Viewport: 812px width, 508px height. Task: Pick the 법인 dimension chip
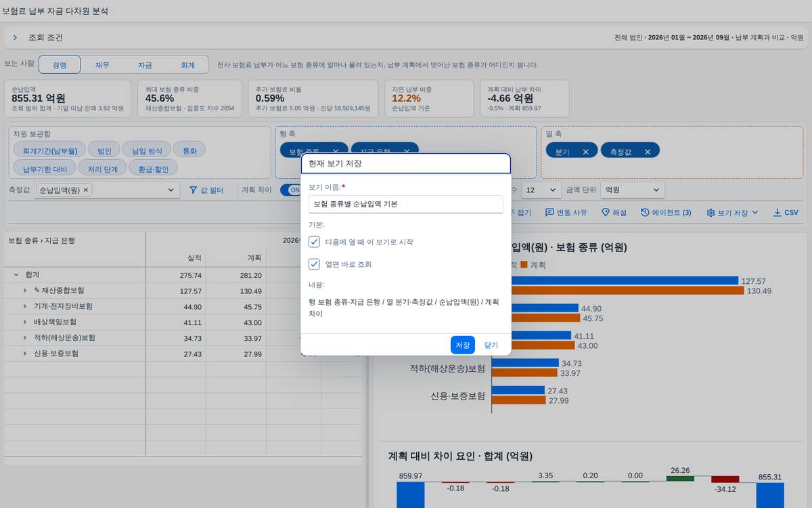pyautogui.click(x=104, y=150)
